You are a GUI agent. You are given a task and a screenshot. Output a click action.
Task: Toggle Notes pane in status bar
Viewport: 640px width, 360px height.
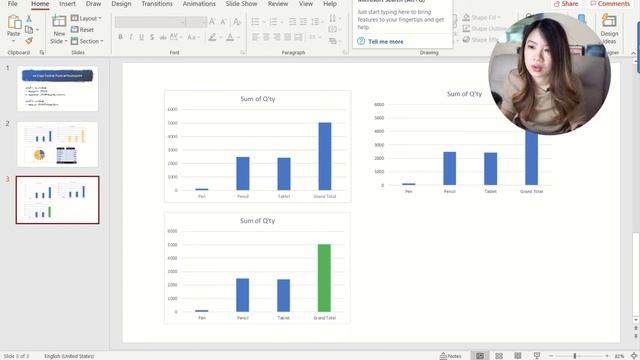(x=451, y=356)
